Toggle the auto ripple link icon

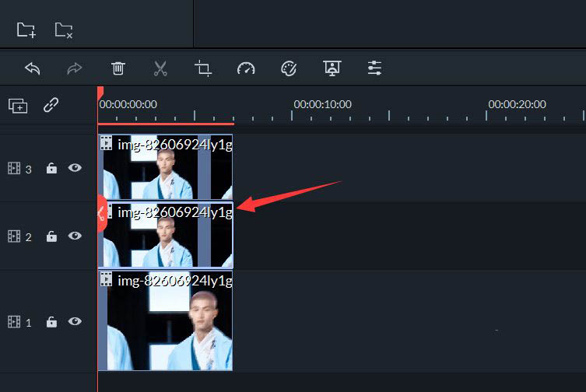51,105
